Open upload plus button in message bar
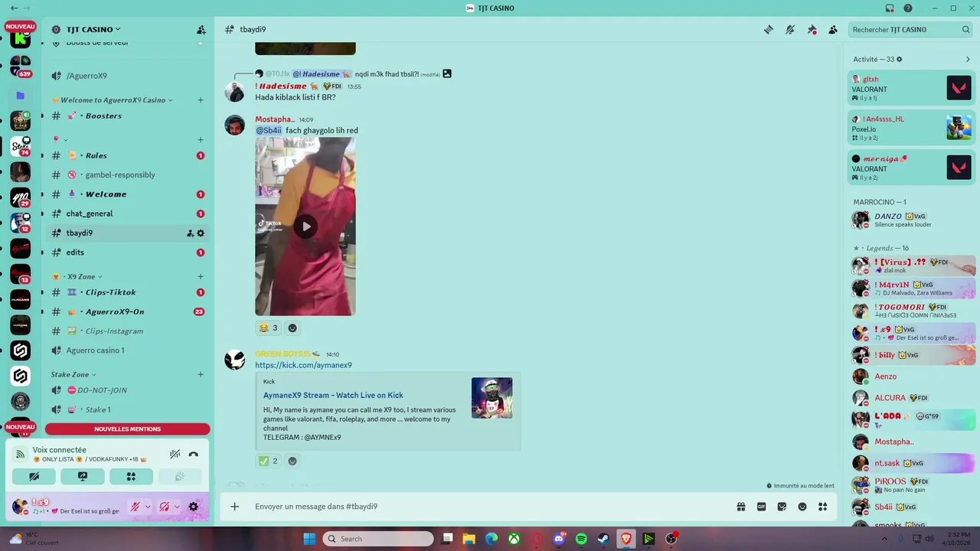This screenshot has width=980, height=551. (x=235, y=507)
